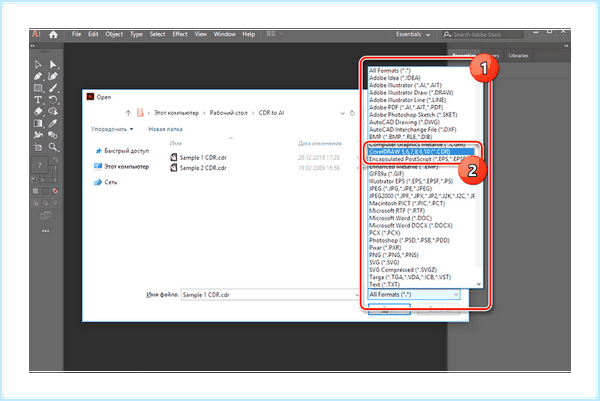The height and width of the screenshot is (401, 600).
Task: Select the Rotate tool
Action: pos(53,100)
